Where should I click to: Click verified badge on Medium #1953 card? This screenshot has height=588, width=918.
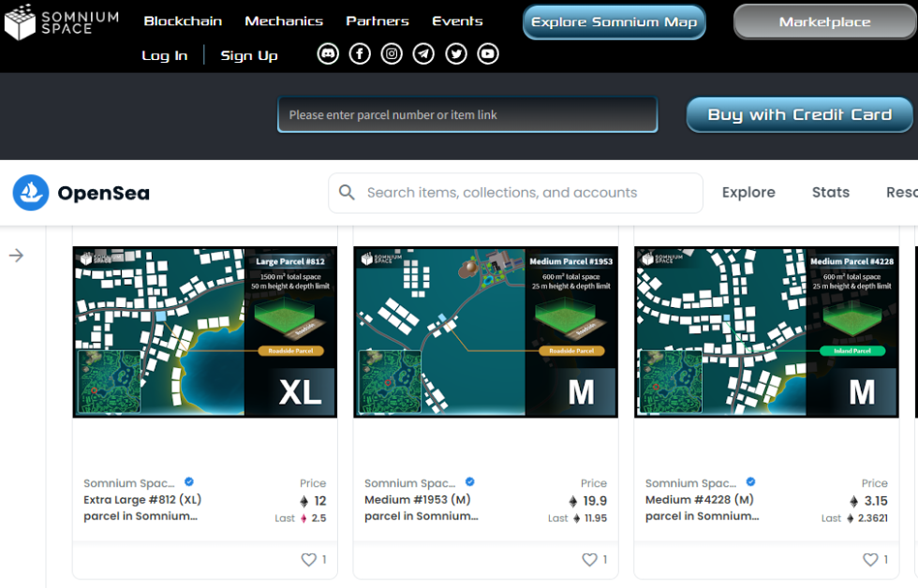coord(469,482)
